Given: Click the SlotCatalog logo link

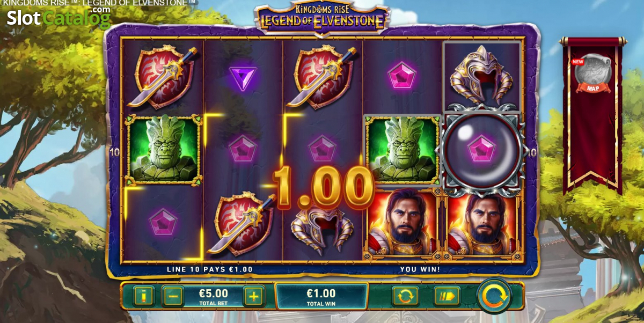Looking at the screenshot, I should pos(58,17).
